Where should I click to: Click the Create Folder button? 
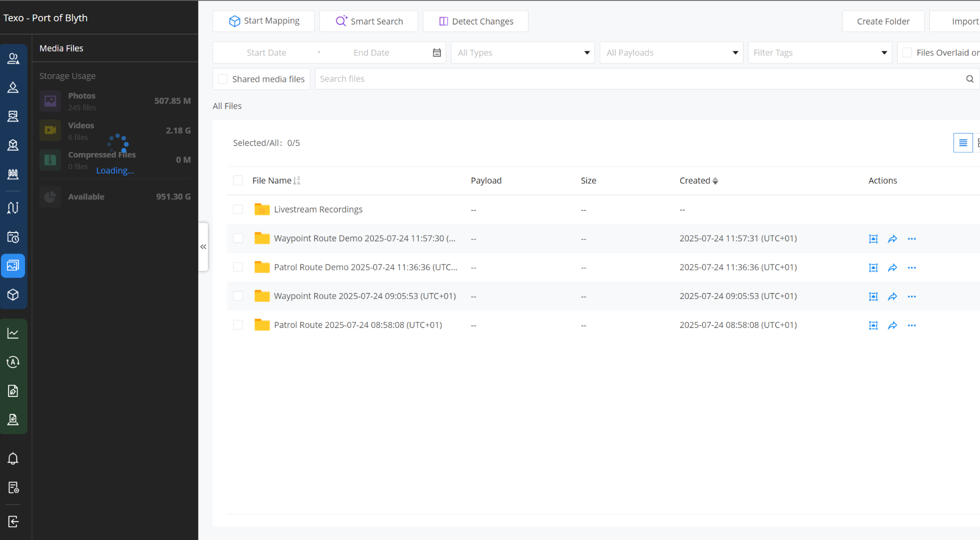pos(883,21)
